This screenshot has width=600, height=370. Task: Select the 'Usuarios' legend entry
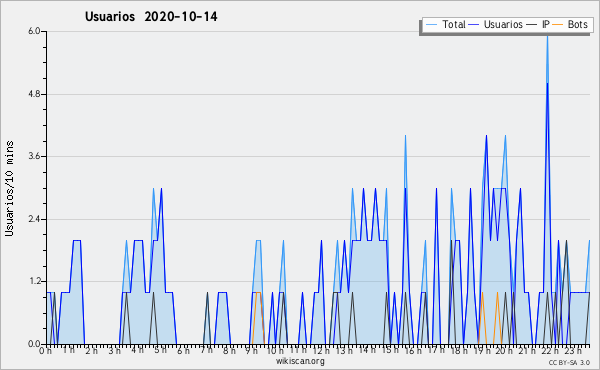click(496, 24)
